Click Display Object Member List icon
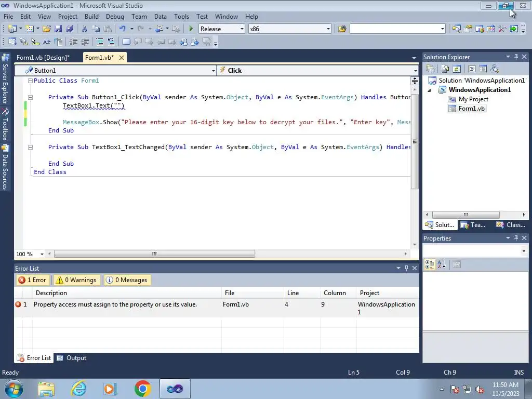This screenshot has height=399, width=532. pyautogui.click(x=12, y=42)
